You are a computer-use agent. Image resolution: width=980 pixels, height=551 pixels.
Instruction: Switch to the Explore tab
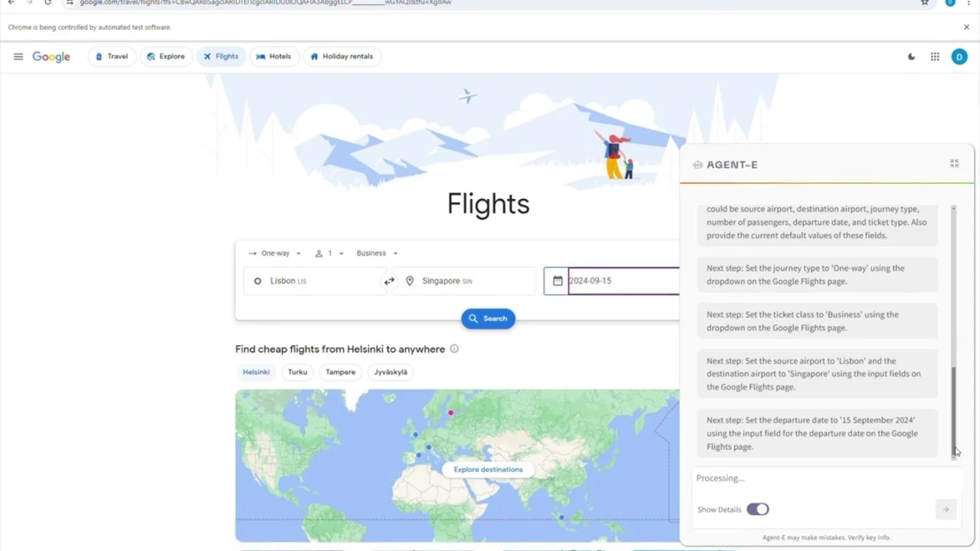pyautogui.click(x=166, y=57)
